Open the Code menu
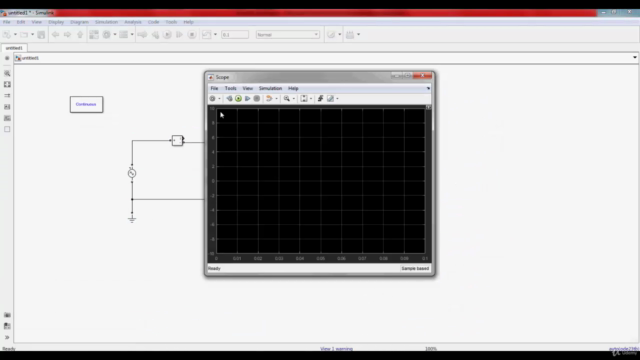This screenshot has height=360, width=640. pos(153,22)
